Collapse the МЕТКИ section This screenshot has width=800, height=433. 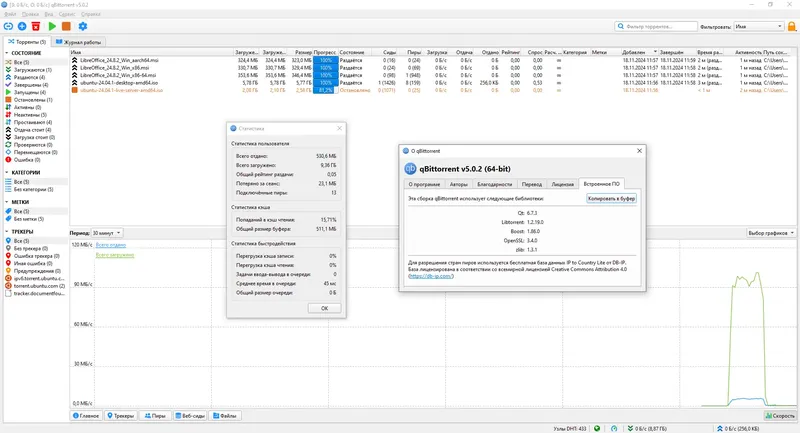click(x=7, y=202)
